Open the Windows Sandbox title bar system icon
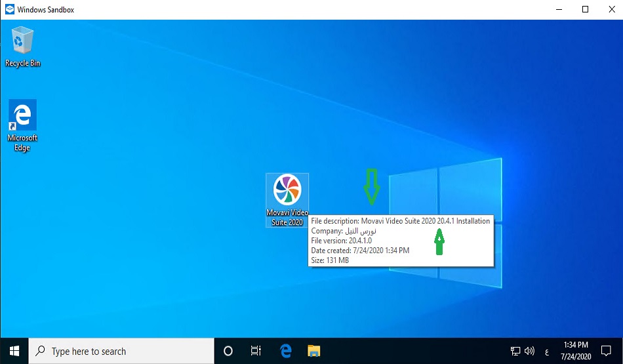Viewport: 623px width, 364px height. pyautogui.click(x=9, y=9)
